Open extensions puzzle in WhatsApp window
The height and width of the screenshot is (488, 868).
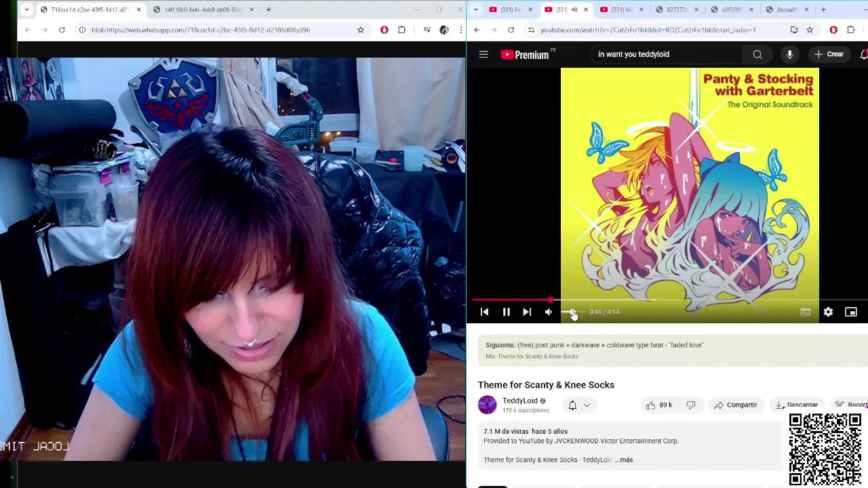tap(401, 30)
